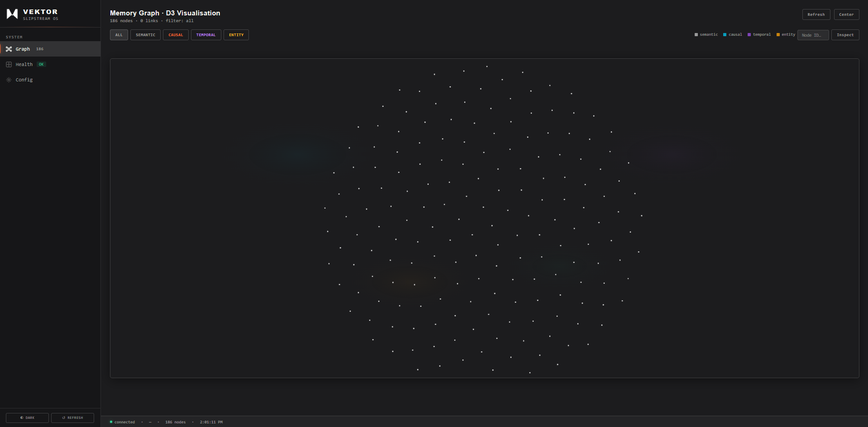
Task: Toggle the ALL filter
Action: [x=119, y=35]
